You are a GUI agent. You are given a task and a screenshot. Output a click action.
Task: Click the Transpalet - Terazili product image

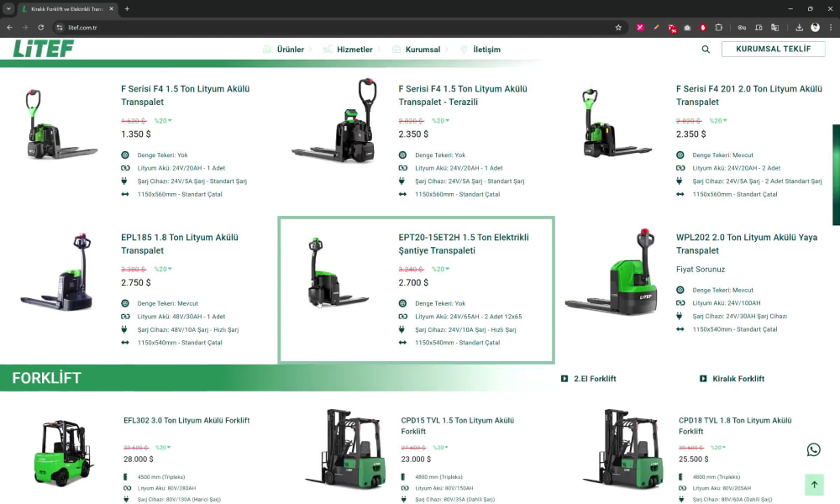pyautogui.click(x=335, y=121)
